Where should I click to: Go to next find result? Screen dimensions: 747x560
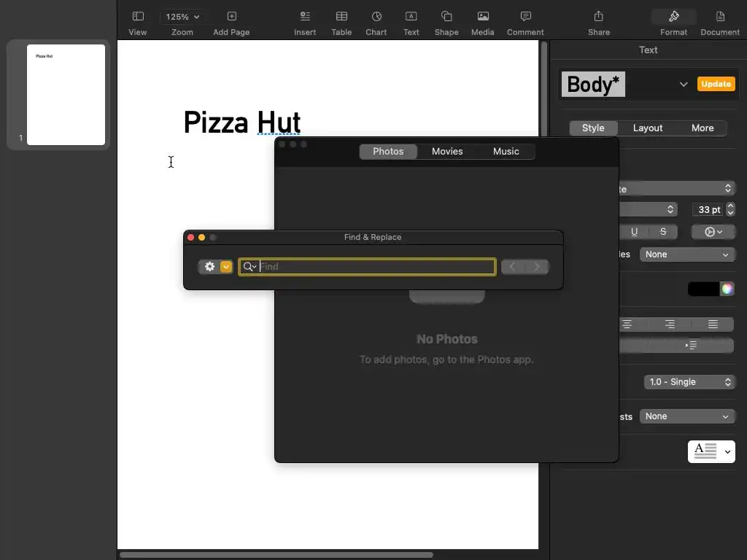click(537, 267)
